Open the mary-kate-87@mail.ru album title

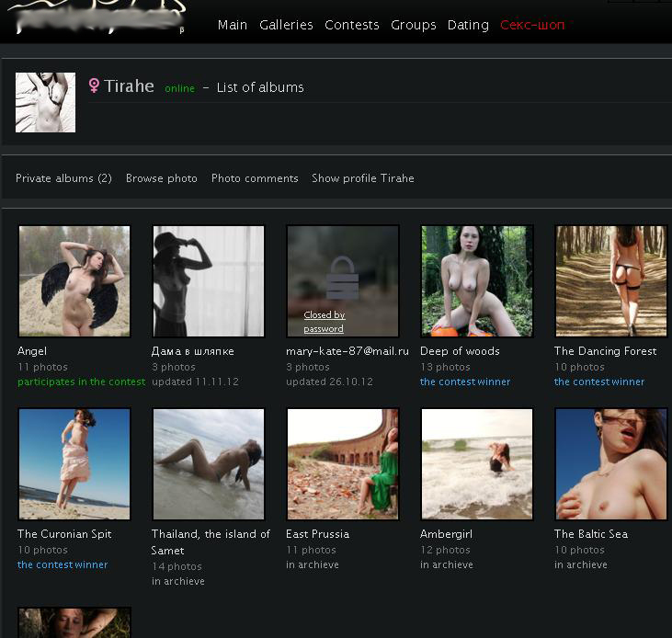coord(347,351)
